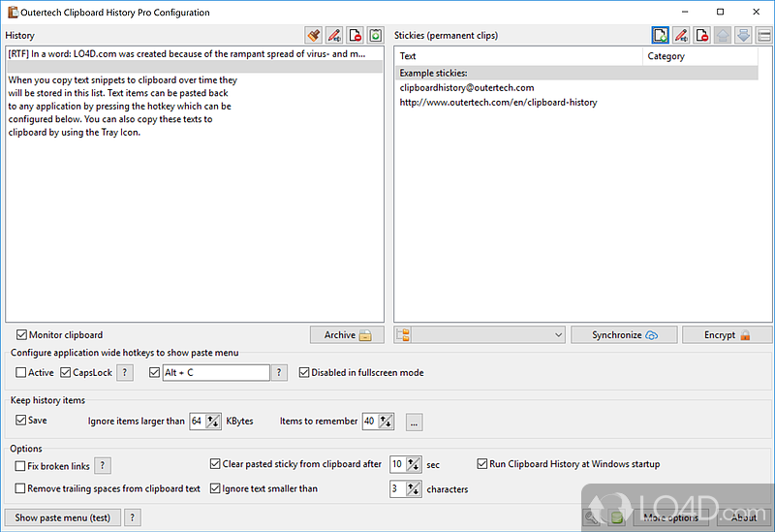The image size is (775, 532).
Task: Open help for Alt + C hotkey
Action: pyautogui.click(x=279, y=373)
